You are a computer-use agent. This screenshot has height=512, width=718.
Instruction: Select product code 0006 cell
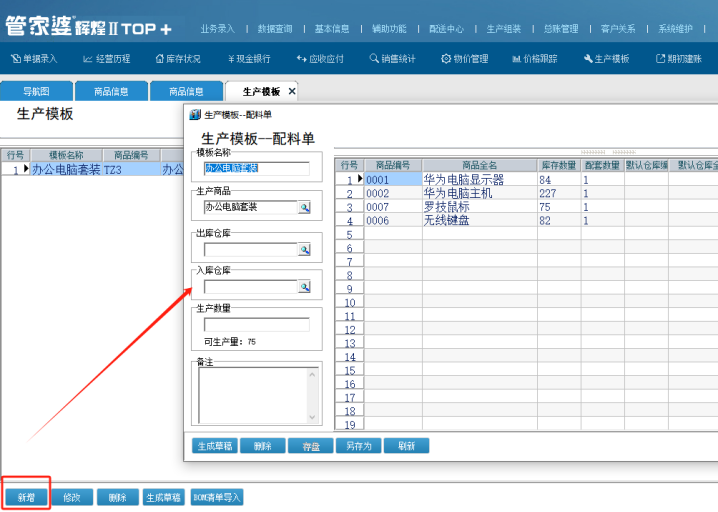[393, 220]
